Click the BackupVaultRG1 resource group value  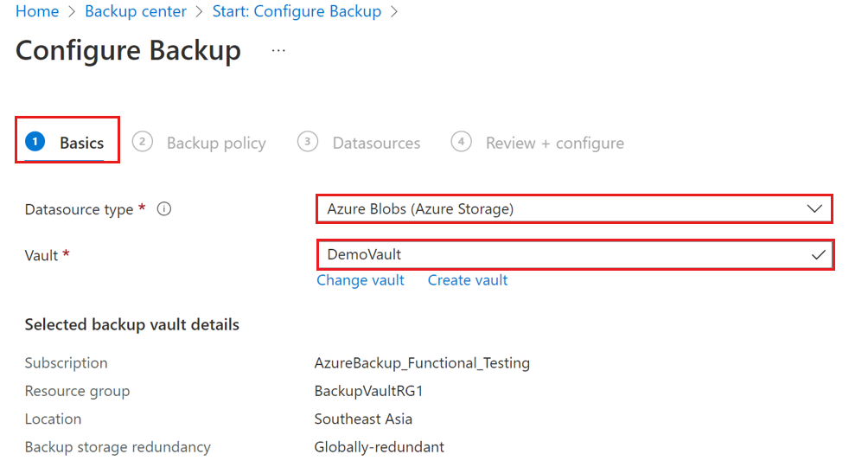tap(369, 391)
